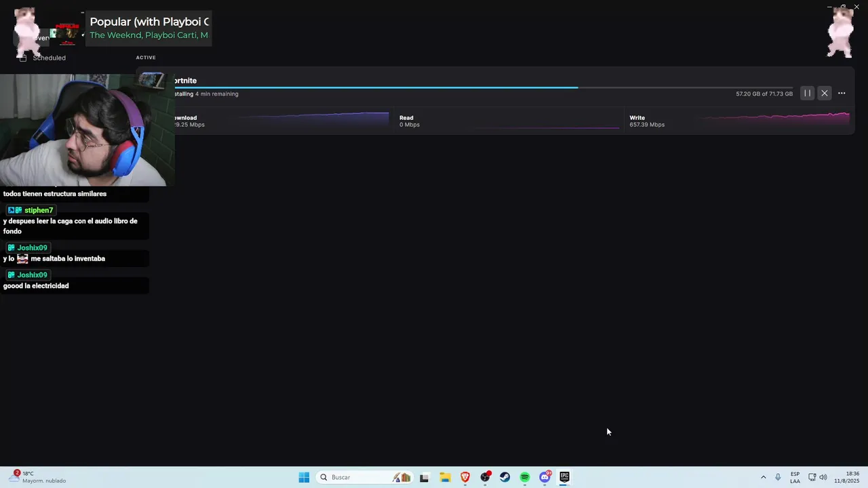
Task: Click the ACTIVE section header
Action: (x=146, y=58)
